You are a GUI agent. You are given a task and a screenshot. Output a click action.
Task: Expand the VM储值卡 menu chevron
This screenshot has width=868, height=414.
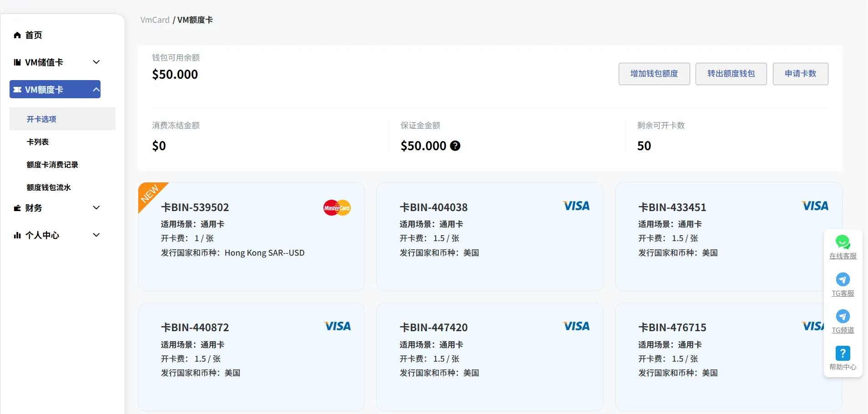click(96, 62)
